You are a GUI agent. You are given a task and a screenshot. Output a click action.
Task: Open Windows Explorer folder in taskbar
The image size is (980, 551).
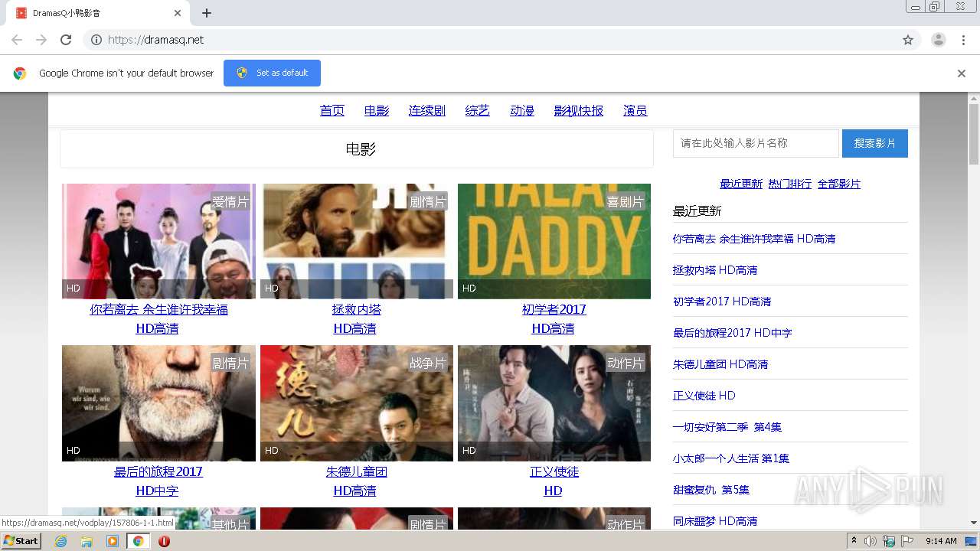click(87, 541)
